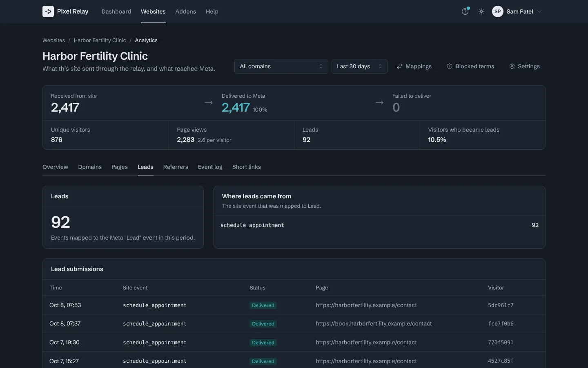Open the Mappings page
This screenshot has height=368, width=588.
(414, 66)
